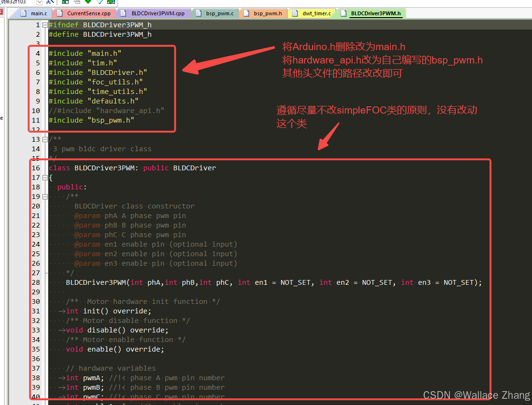Image resolution: width=532 pixels, height=405 pixels.
Task: Switch to the bsp_pwm.c tab
Action: pos(219,13)
